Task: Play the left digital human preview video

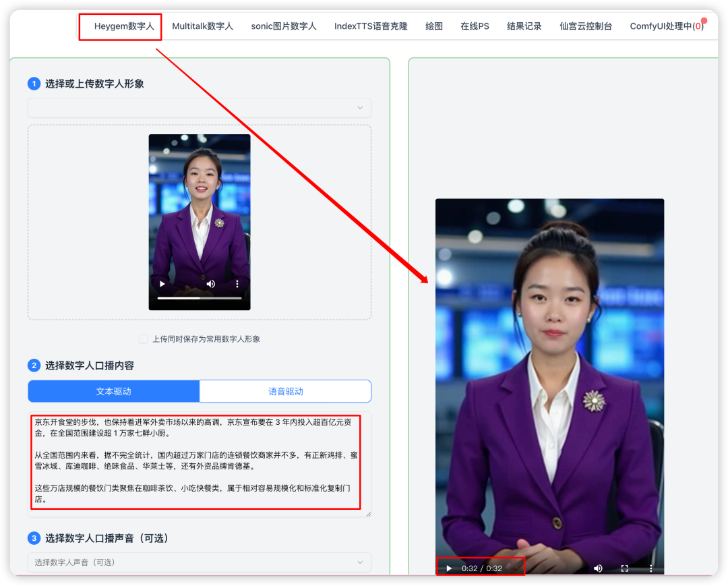Action: [162, 284]
